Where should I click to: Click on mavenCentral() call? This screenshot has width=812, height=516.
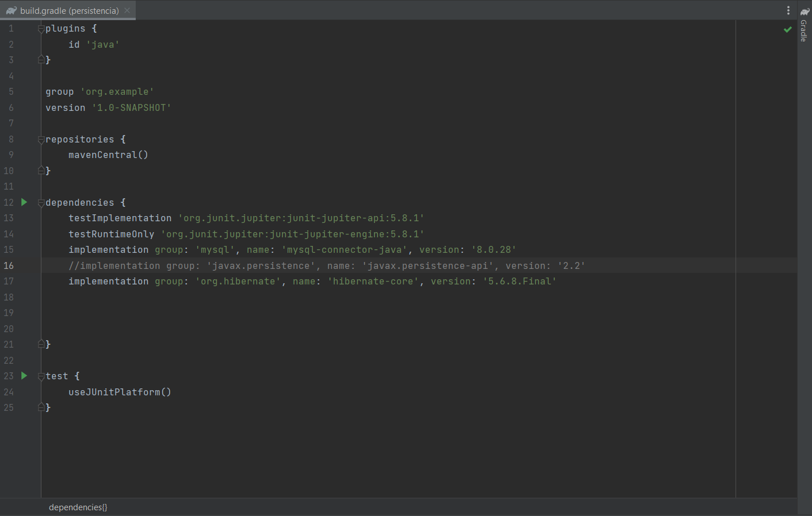109,155
